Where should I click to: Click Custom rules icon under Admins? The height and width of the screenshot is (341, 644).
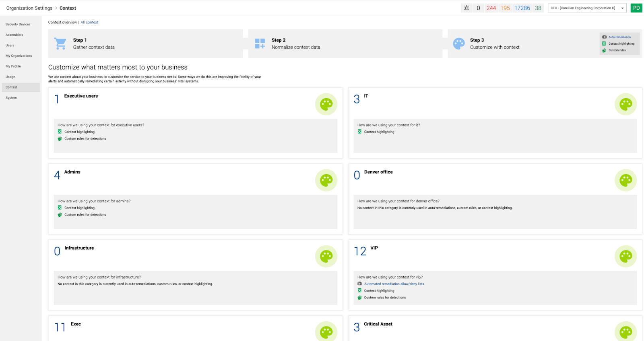point(60,214)
